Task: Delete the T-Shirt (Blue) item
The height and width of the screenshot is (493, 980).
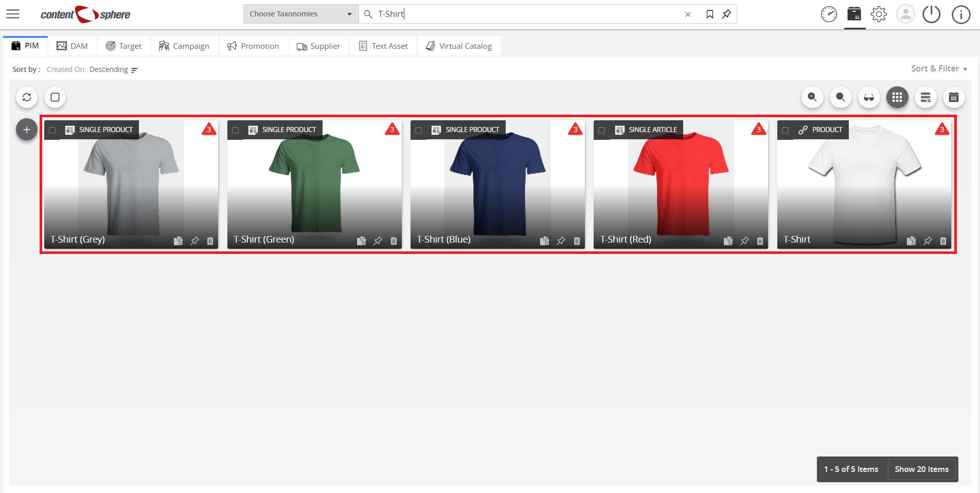Action: pos(577,241)
